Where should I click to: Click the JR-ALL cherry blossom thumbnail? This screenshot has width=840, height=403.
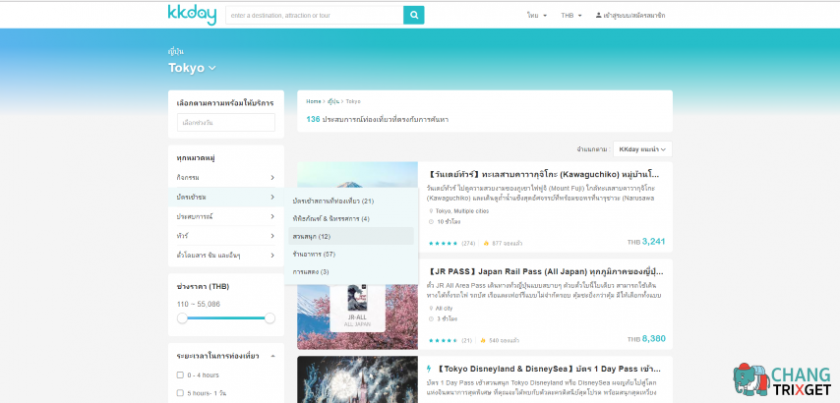pos(358,316)
